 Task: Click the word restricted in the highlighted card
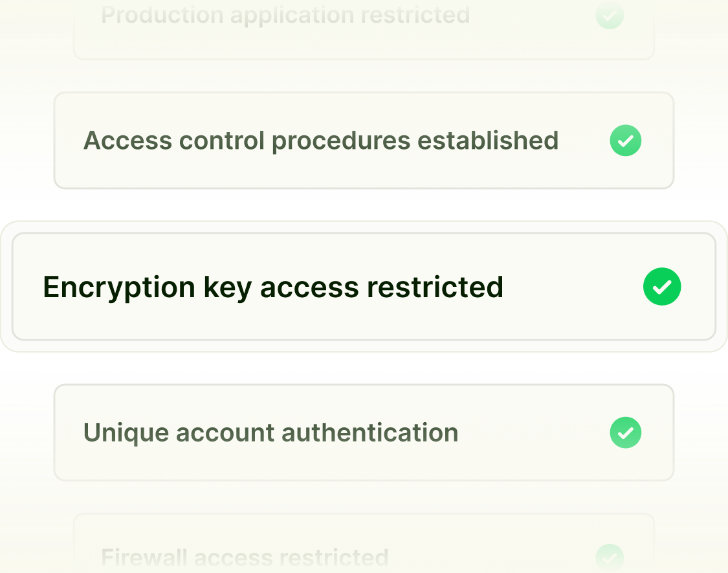point(435,287)
